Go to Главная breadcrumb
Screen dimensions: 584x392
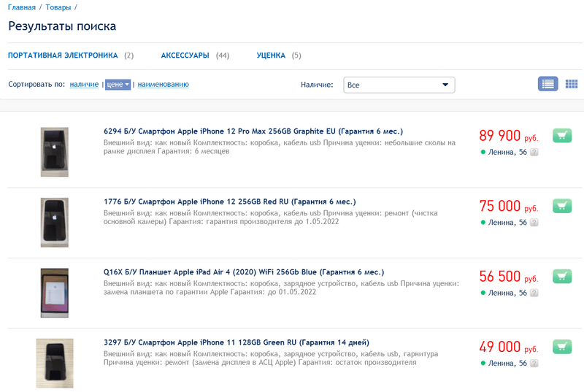[x=22, y=7]
